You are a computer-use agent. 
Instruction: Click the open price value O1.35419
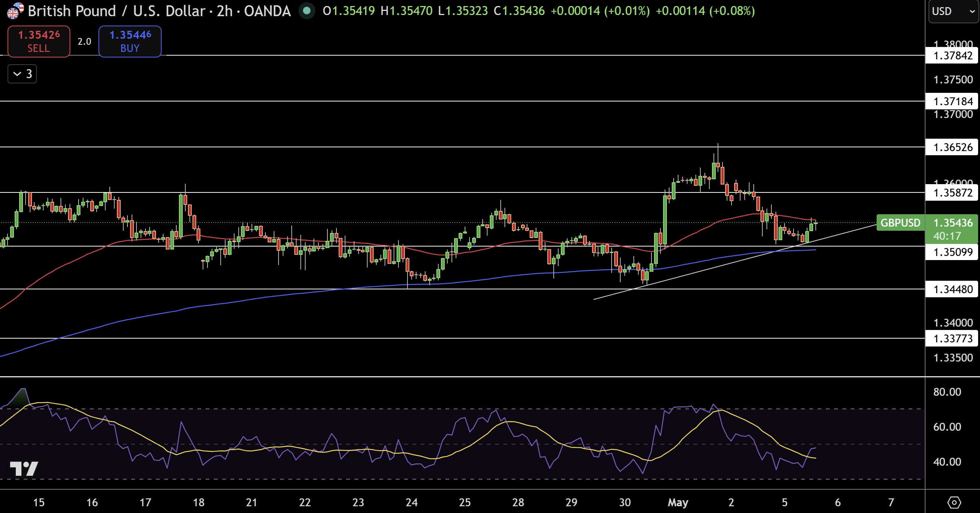coord(348,11)
